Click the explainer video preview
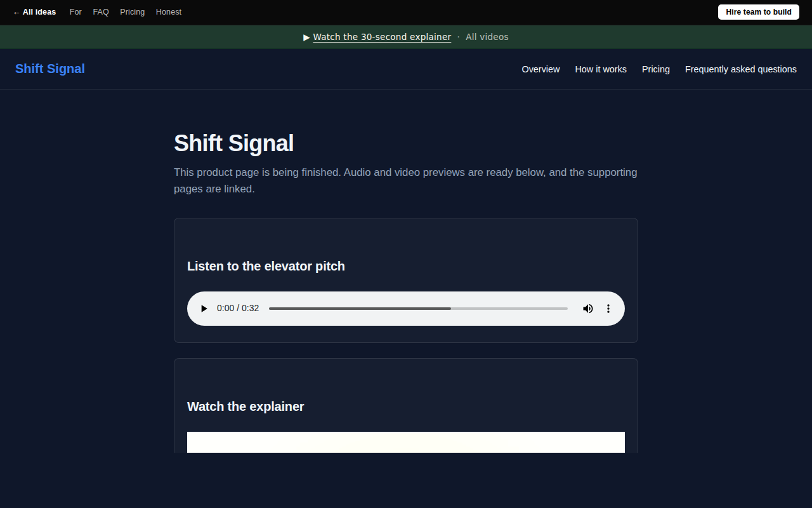812x508 pixels. coord(406,442)
